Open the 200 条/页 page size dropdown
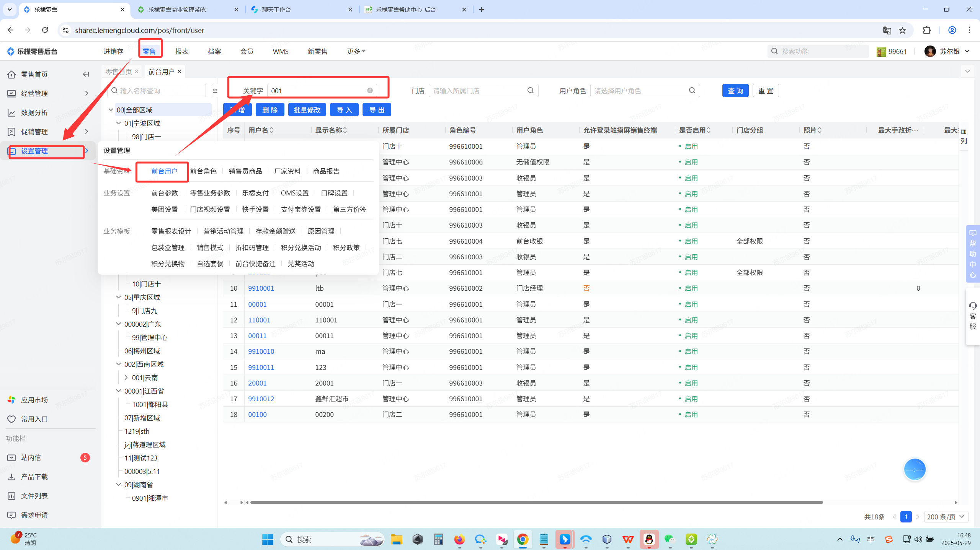The image size is (980, 550). point(946,517)
